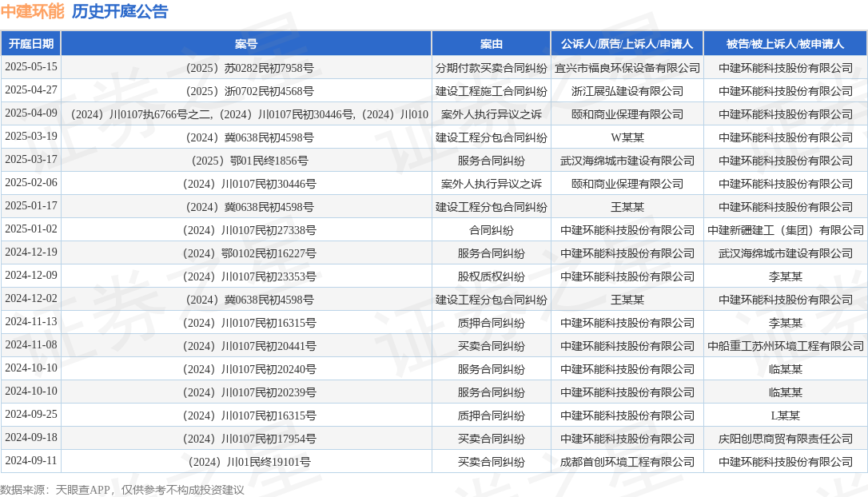The image size is (868, 497).
Task: Click 王某某 in the 2025-01-17 row
Action: coord(627,208)
